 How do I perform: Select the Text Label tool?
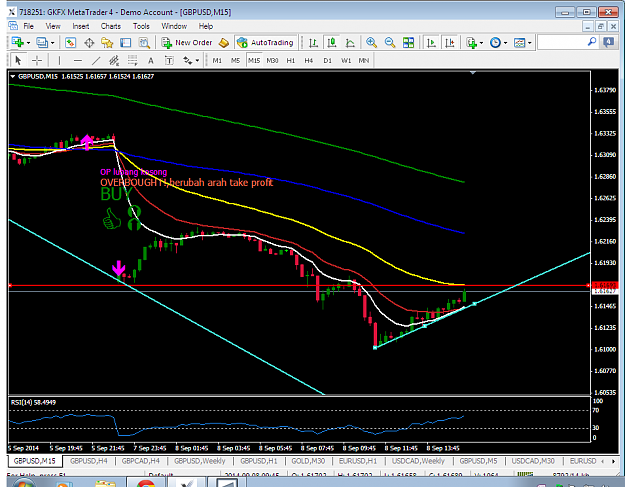coord(169,61)
